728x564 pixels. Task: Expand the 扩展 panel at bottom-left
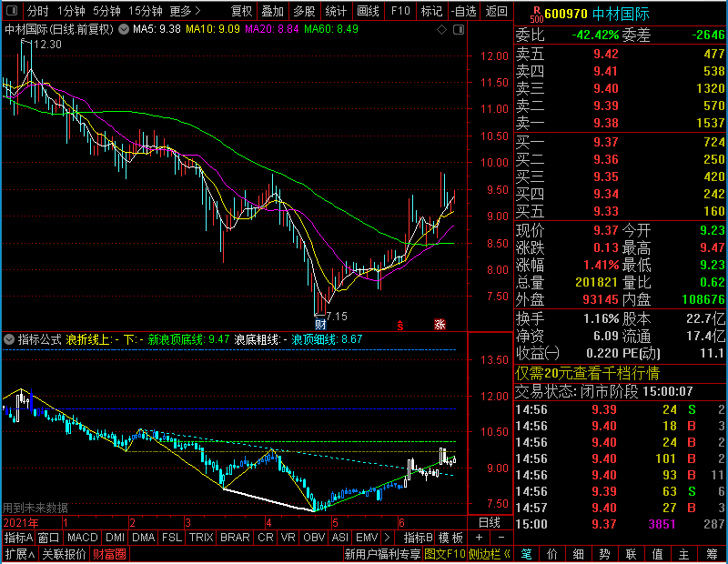coord(20,554)
